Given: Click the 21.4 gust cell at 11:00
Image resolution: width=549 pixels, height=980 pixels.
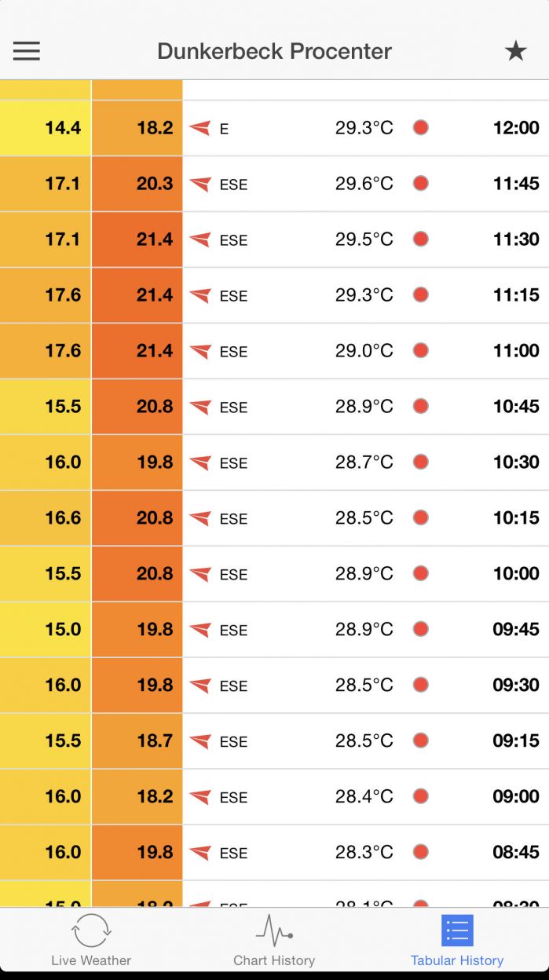Looking at the screenshot, I should coord(137,351).
